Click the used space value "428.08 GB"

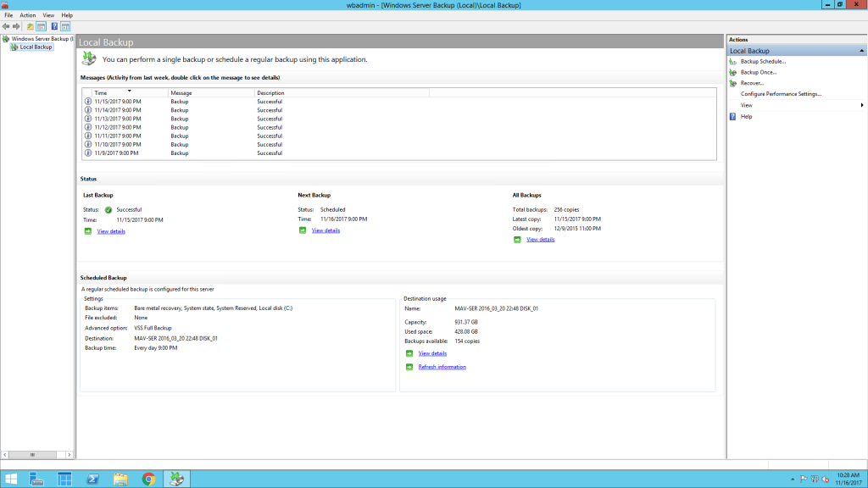click(466, 332)
